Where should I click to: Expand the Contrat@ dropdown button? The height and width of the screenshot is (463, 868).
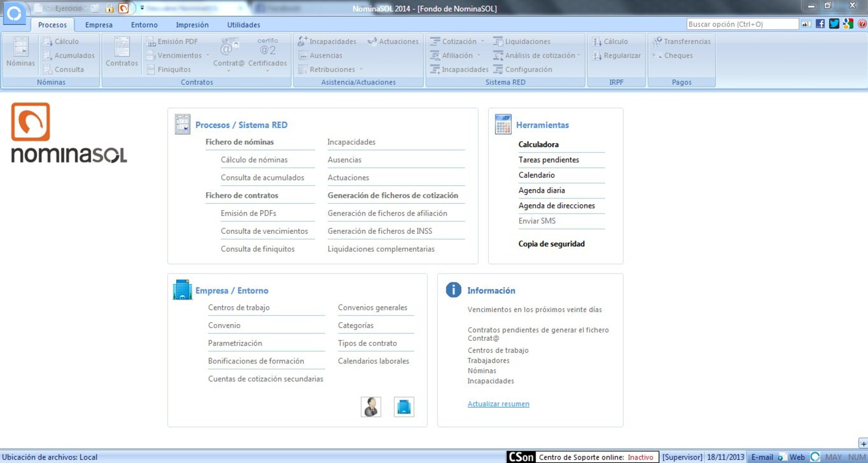tap(229, 71)
